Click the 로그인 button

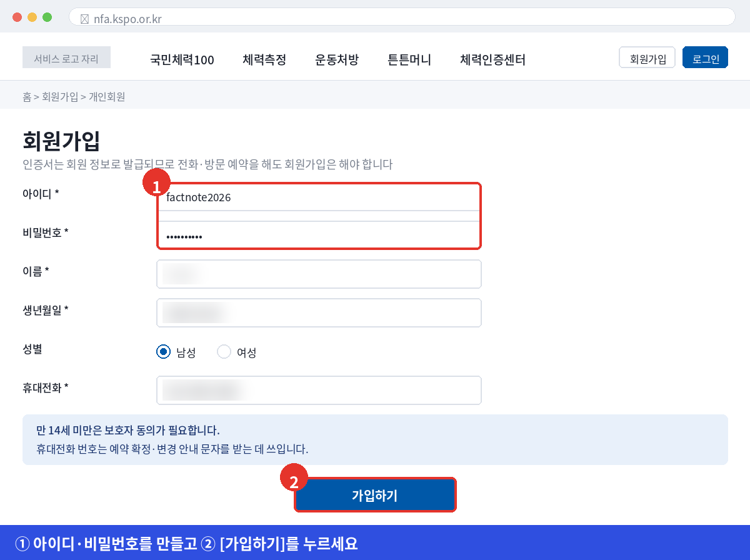706,57
